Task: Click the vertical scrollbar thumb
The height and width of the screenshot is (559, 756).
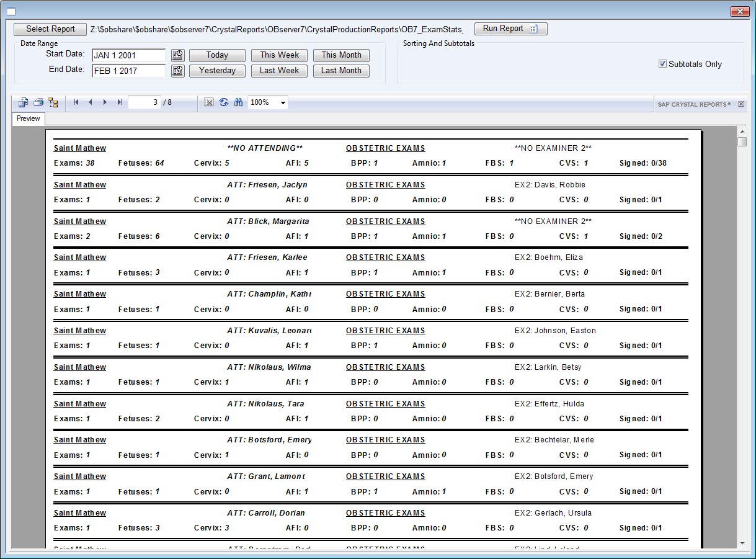Action: tap(742, 141)
